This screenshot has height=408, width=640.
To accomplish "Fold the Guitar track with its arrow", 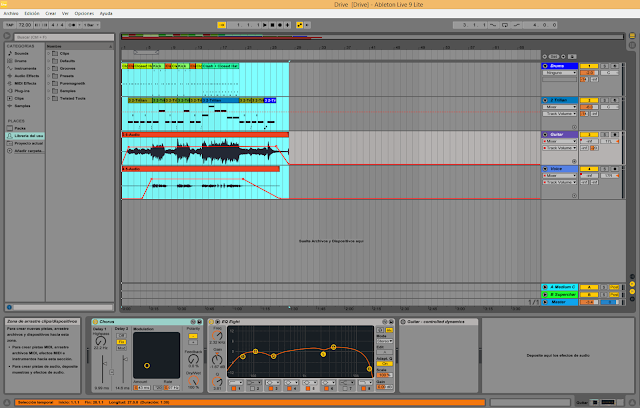I will pyautogui.click(x=545, y=134).
